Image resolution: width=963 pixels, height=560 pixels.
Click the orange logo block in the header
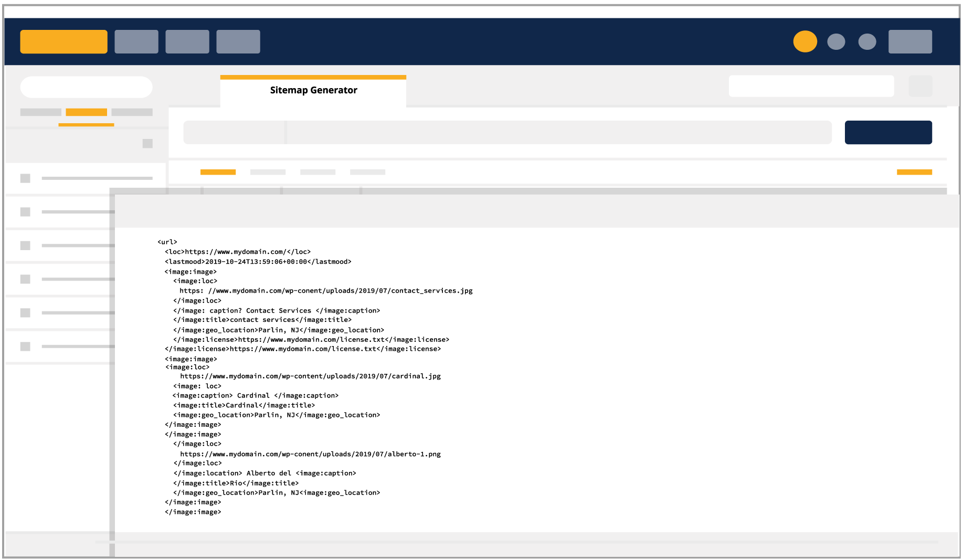(64, 42)
